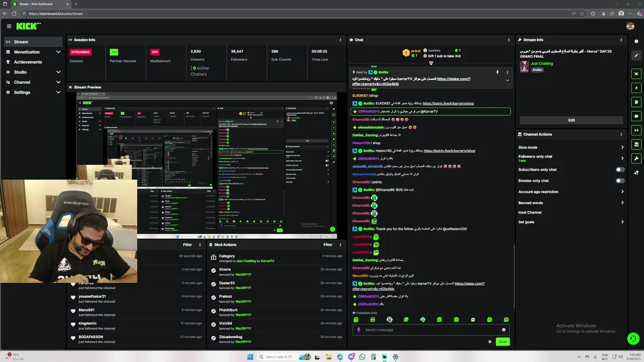
Task: Toggle the chat bubble widget icon
Action: 636,116
